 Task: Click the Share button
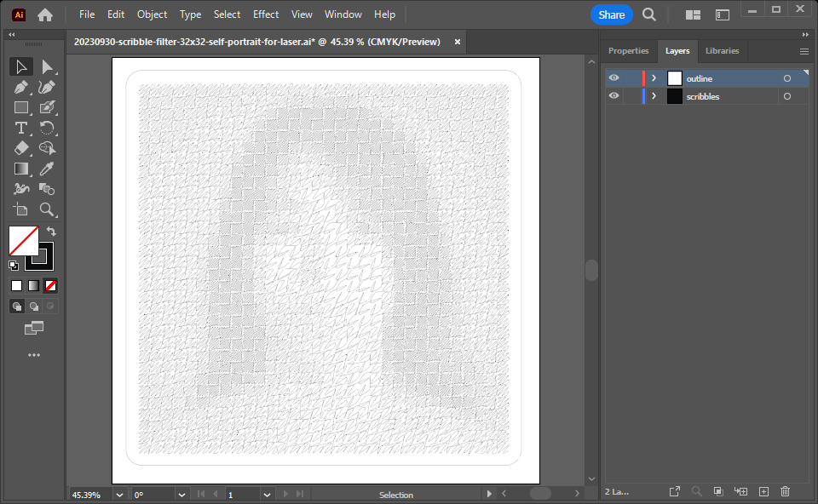pyautogui.click(x=611, y=14)
